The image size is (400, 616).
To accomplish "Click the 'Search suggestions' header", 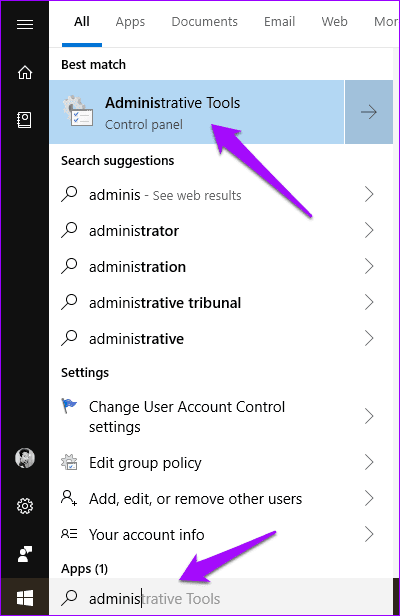I will tap(117, 161).
